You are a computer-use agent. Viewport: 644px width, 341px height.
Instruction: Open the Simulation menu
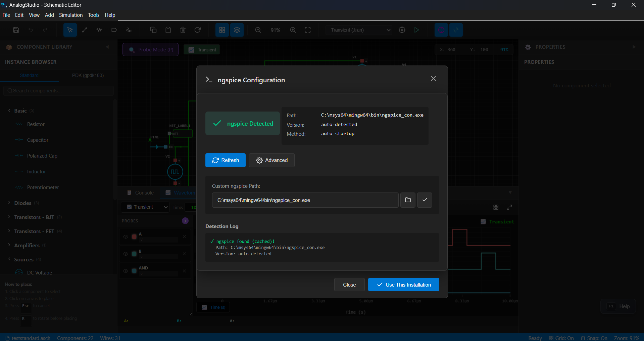[70, 15]
